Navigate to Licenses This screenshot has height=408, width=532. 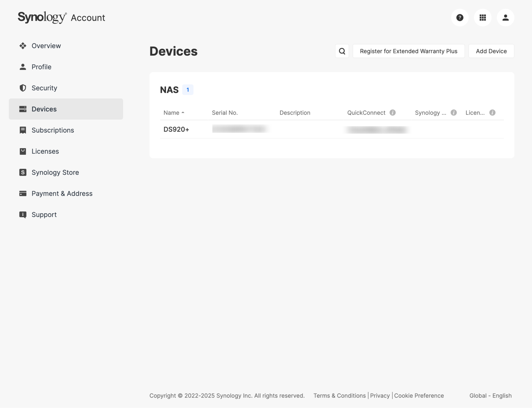tap(45, 151)
